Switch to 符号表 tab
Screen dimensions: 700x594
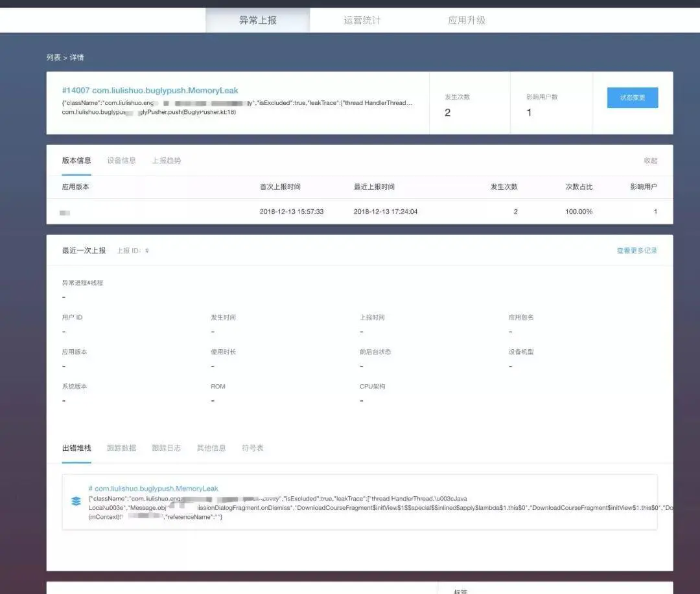(253, 448)
